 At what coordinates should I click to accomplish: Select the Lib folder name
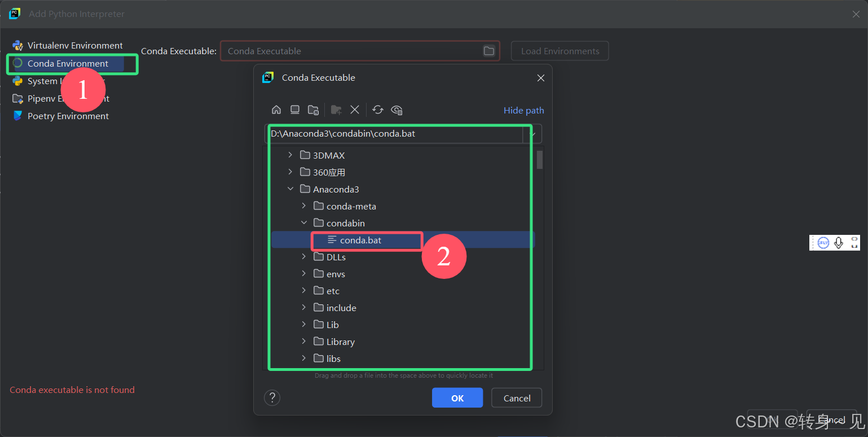coord(333,325)
